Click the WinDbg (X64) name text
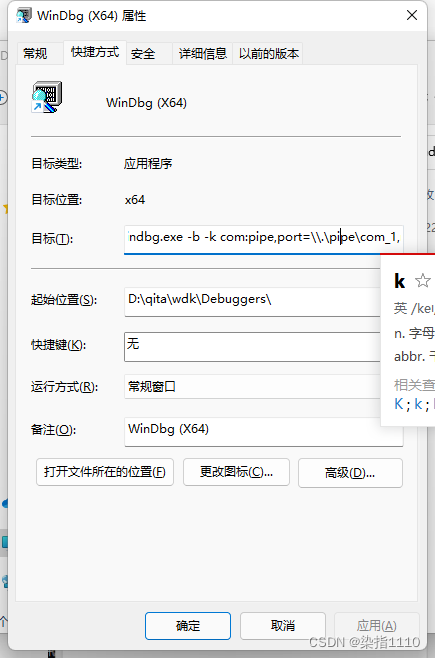435x658 pixels. coord(146,103)
